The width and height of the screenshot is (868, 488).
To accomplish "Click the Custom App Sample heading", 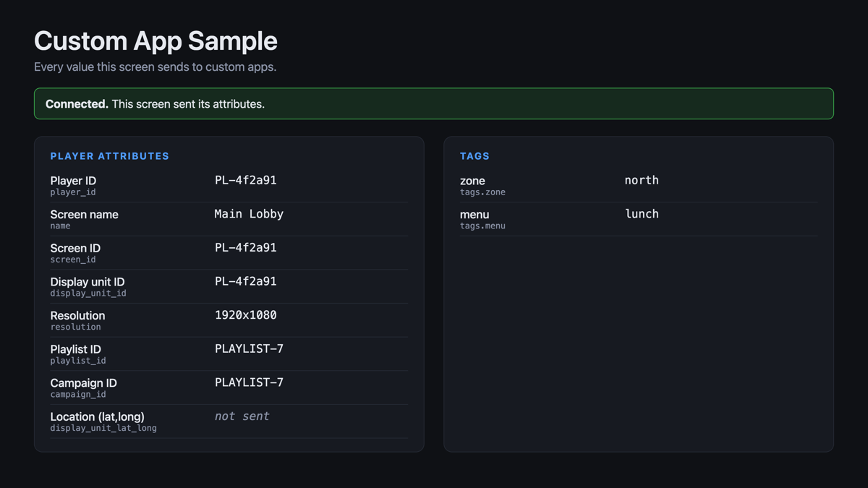I will (x=156, y=41).
